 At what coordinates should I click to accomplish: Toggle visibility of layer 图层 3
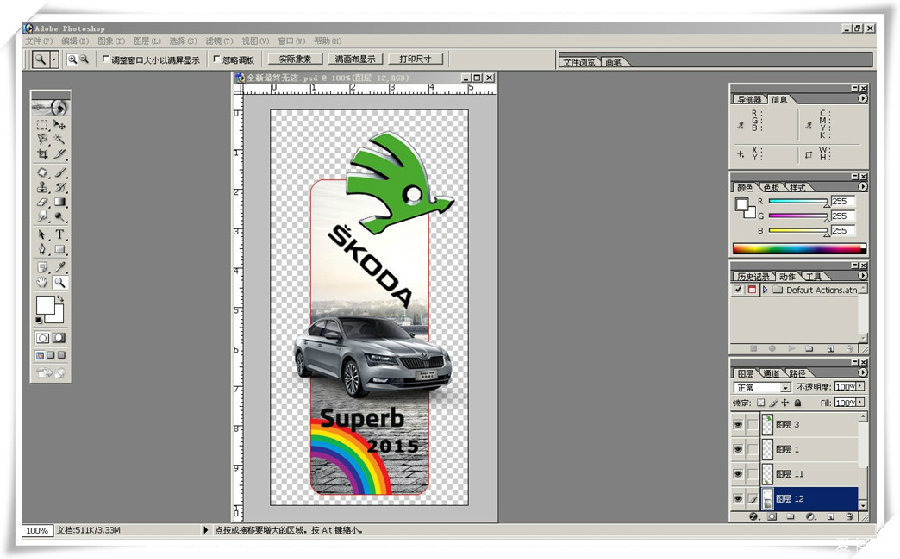738,425
